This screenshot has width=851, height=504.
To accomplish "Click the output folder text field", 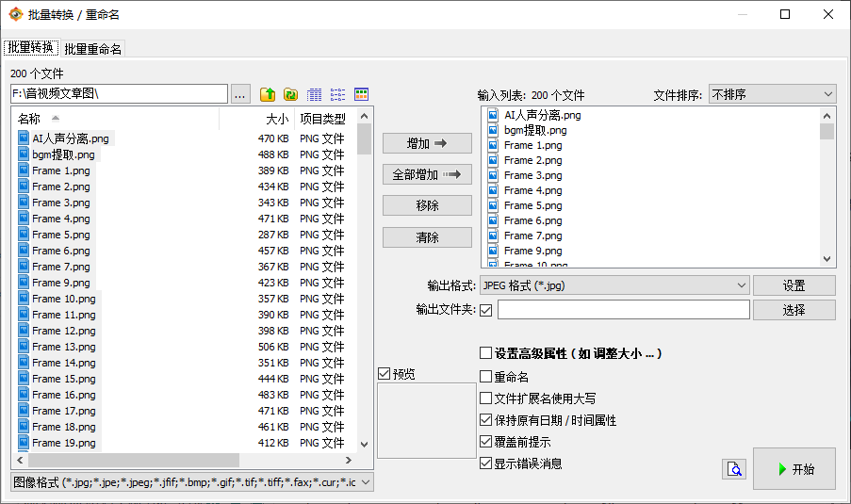I will click(624, 310).
